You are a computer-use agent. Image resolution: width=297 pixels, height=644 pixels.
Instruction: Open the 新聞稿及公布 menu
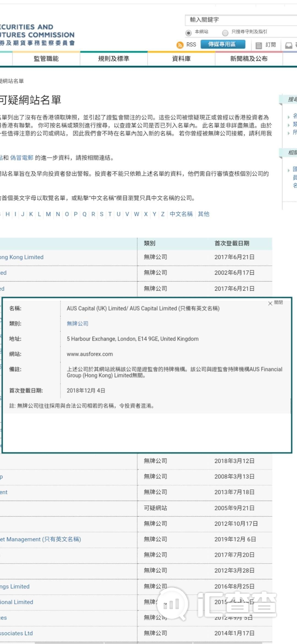tap(249, 59)
